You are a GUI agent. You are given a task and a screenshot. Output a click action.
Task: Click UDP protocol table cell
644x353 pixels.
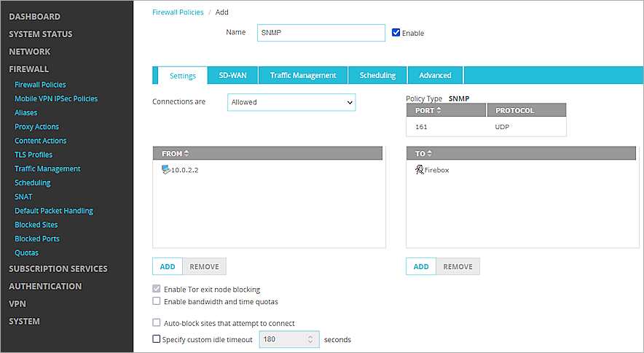[502, 127]
